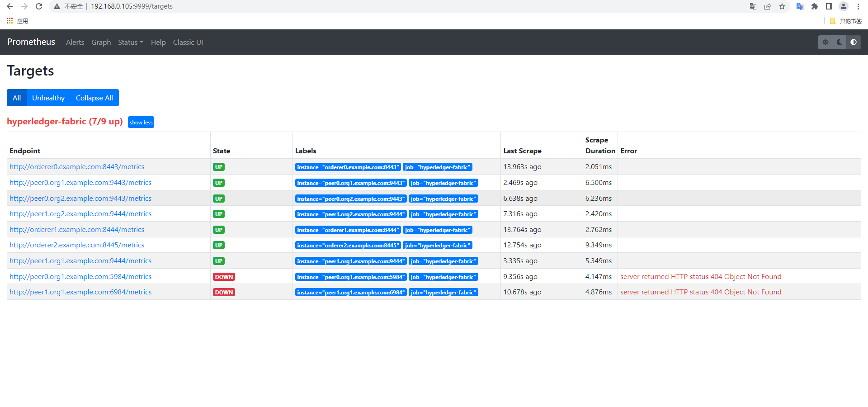868x407 pixels.
Task: Open peer1.org1.example.com:9444 metrics endpoint
Action: coord(80,261)
